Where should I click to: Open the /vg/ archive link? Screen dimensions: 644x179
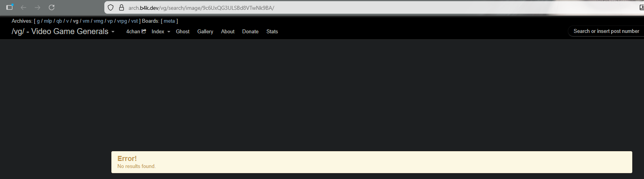pyautogui.click(x=76, y=21)
